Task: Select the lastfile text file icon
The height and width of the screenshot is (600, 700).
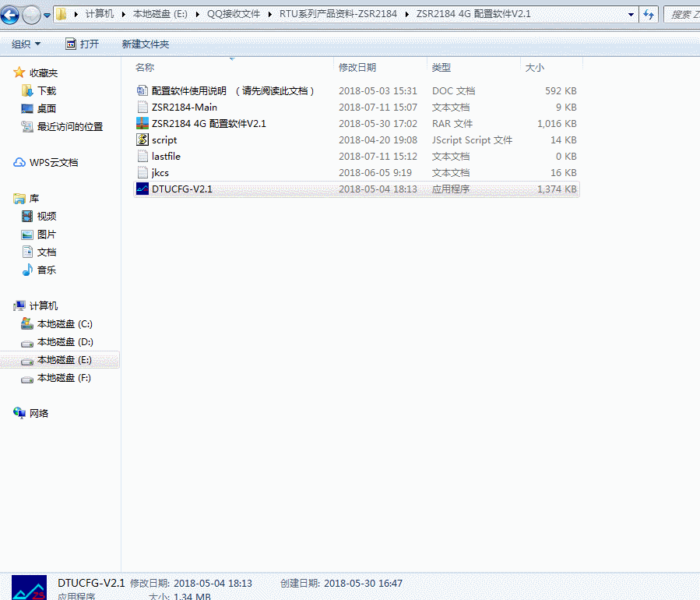Action: pos(142,156)
